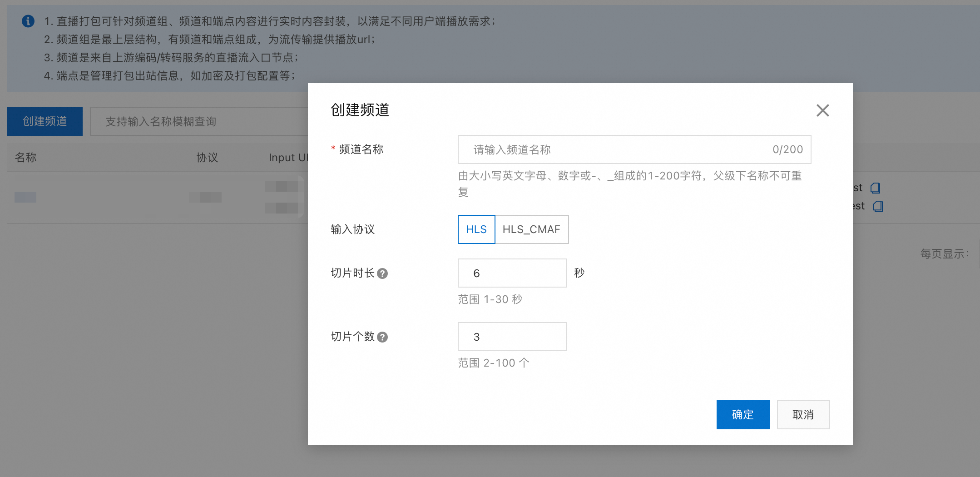Click the 切片个数 number input box
The height and width of the screenshot is (477, 980).
click(512, 337)
